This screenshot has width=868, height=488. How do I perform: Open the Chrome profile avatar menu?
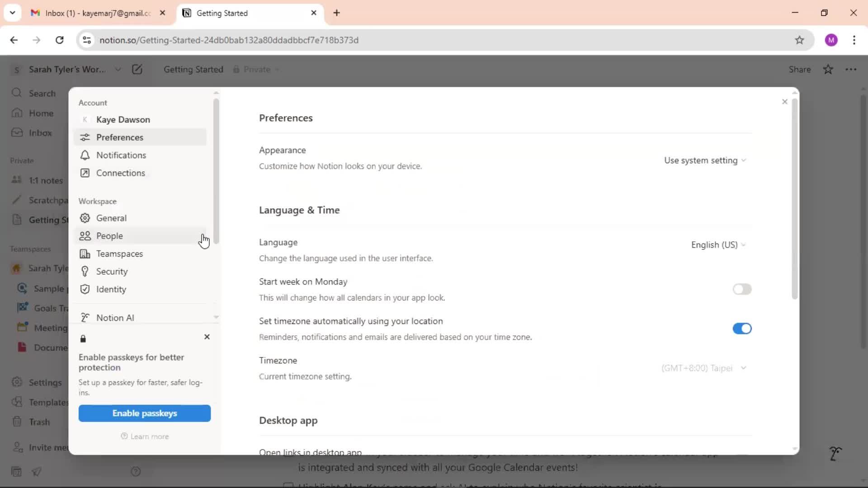[x=831, y=40]
